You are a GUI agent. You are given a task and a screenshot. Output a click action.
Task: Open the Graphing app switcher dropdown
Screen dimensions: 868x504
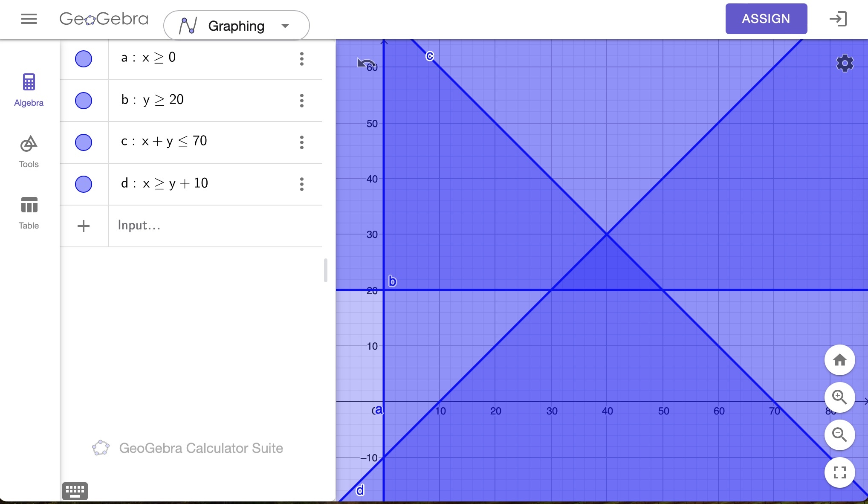tap(237, 26)
